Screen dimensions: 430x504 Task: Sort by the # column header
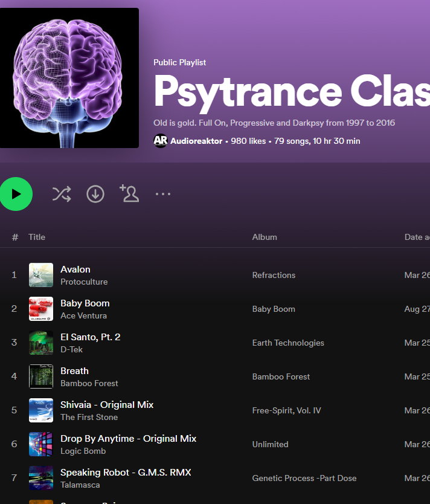click(14, 237)
